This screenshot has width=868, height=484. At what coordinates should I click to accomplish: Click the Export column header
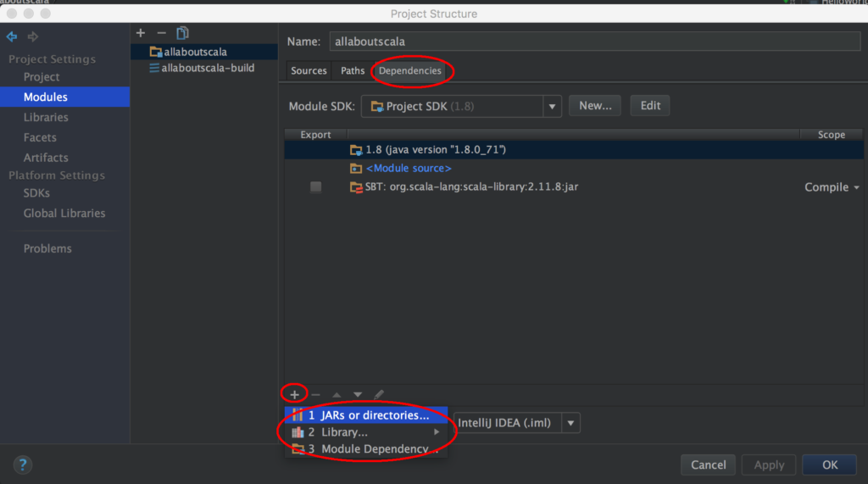pos(315,135)
